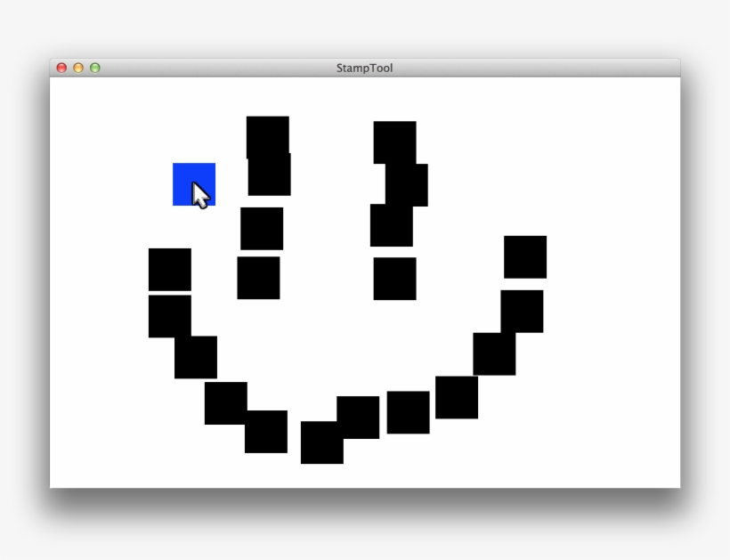Click the empty canvas between the two eye columns

coord(329,205)
